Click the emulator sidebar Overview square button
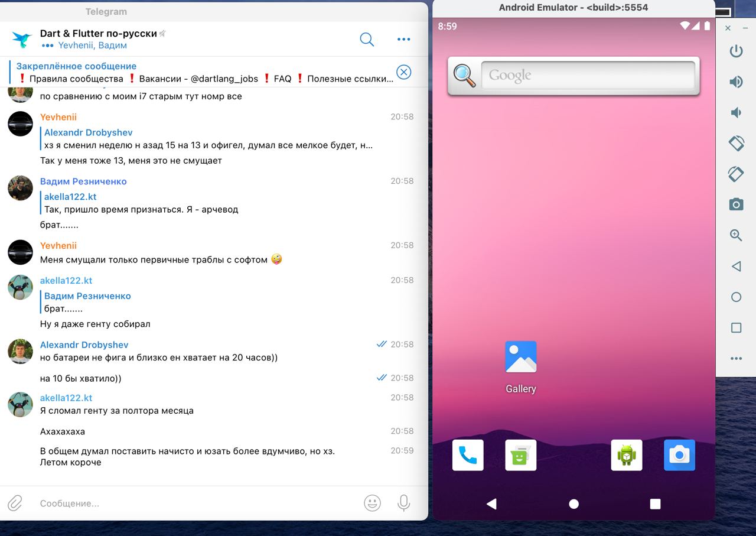 (x=736, y=328)
